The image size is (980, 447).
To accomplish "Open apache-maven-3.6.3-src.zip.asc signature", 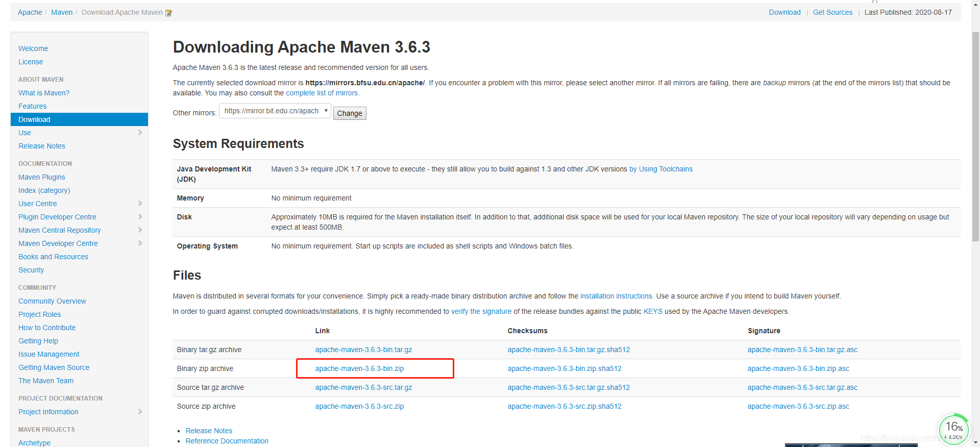I will (x=798, y=406).
